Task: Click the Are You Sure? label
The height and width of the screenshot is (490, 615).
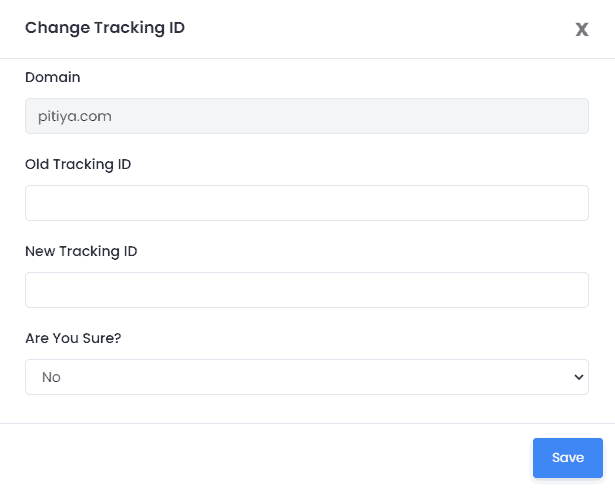Action: pyautogui.click(x=73, y=338)
